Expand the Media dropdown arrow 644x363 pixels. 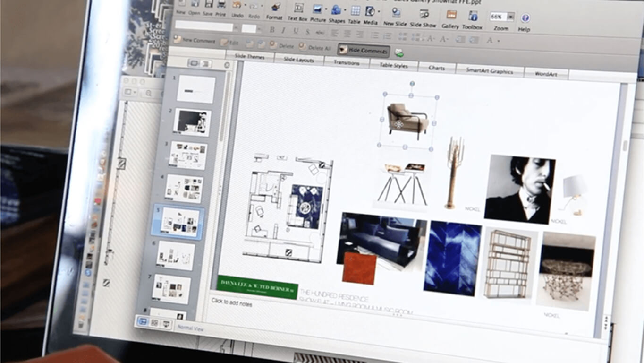pyautogui.click(x=379, y=11)
